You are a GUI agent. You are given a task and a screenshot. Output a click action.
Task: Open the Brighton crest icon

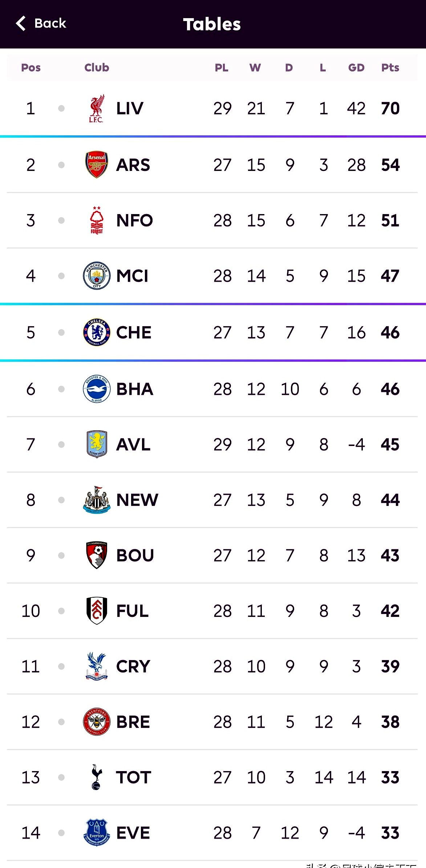(x=97, y=389)
